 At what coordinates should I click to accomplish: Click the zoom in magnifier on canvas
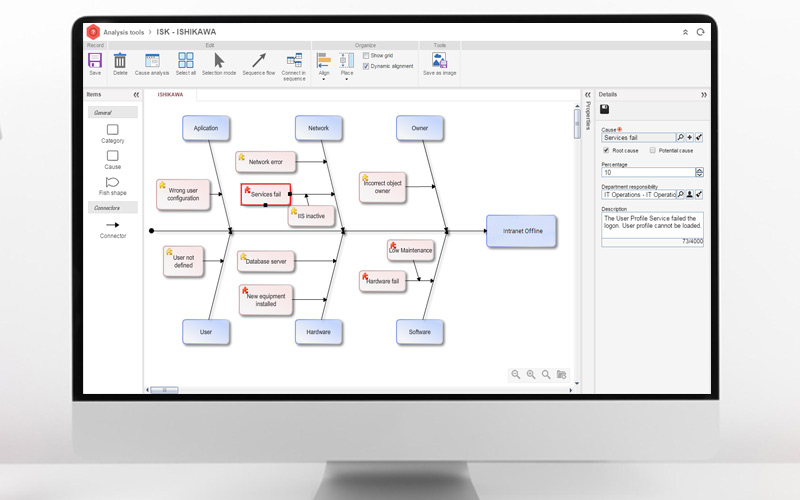point(531,374)
